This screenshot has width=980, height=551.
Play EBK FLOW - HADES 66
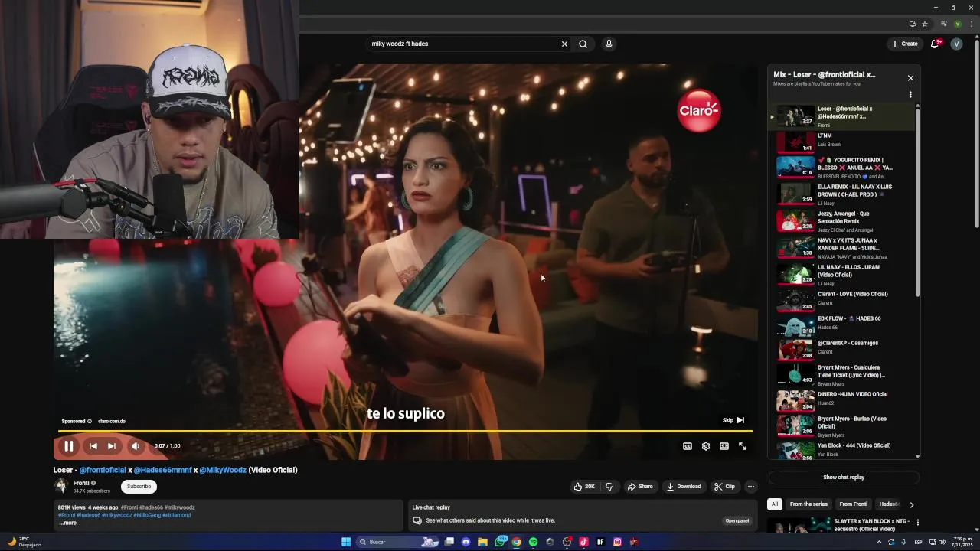[x=841, y=324]
